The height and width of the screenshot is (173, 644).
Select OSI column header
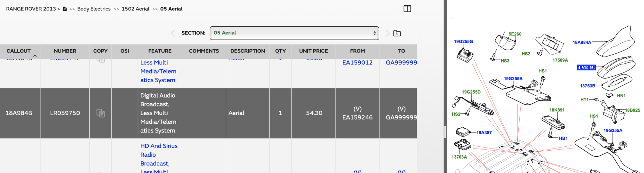125,51
